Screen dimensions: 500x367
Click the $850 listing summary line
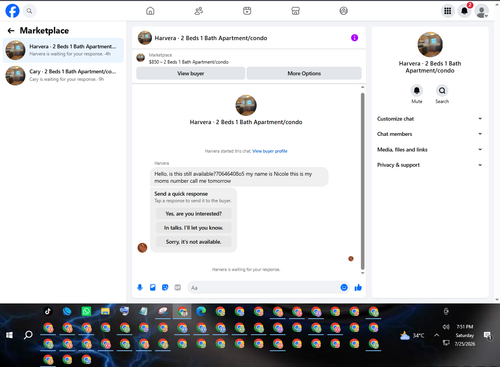(x=189, y=62)
